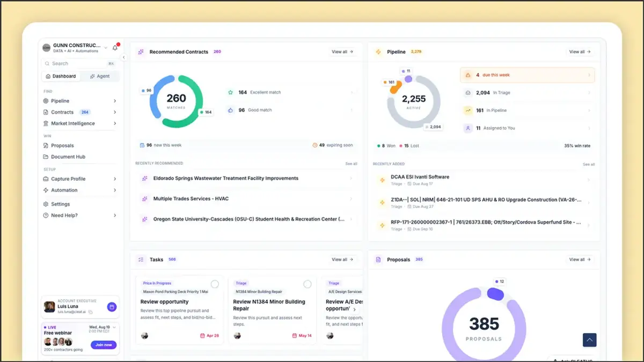The image size is (644, 362).
Task: Click the Good match thumbs-up icon
Action: click(x=230, y=110)
